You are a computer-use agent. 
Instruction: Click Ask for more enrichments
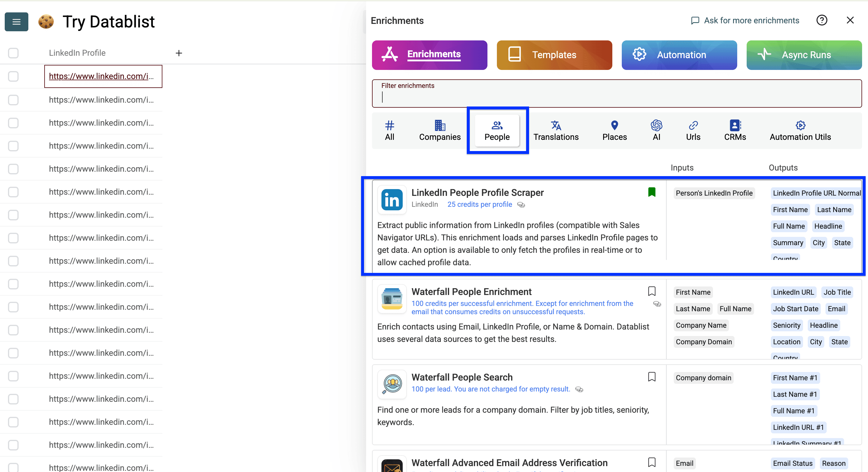(744, 20)
